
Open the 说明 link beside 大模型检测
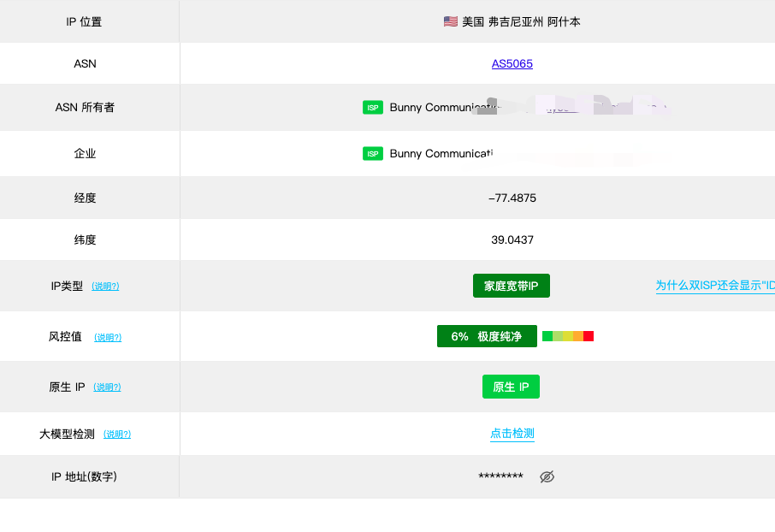click(x=117, y=434)
